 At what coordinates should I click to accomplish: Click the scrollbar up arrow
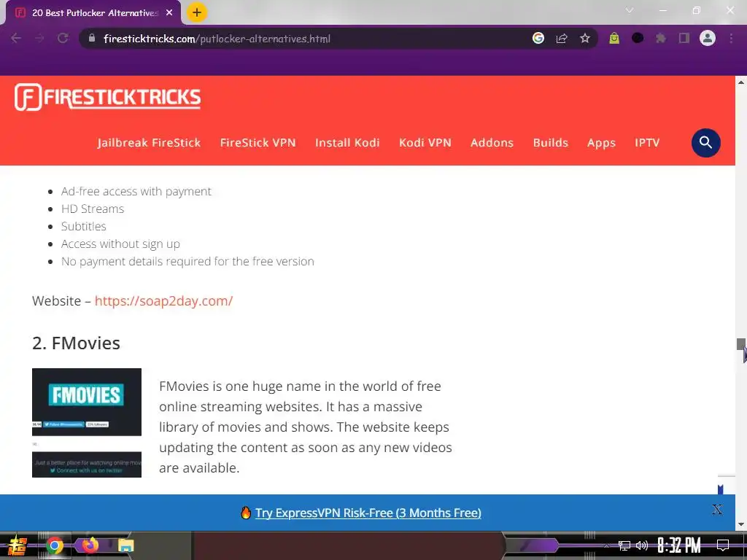tap(741, 82)
